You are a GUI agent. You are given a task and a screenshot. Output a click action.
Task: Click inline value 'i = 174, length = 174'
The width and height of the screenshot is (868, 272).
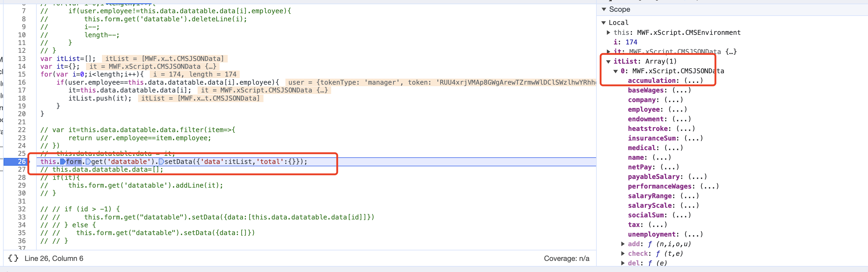[195, 74]
